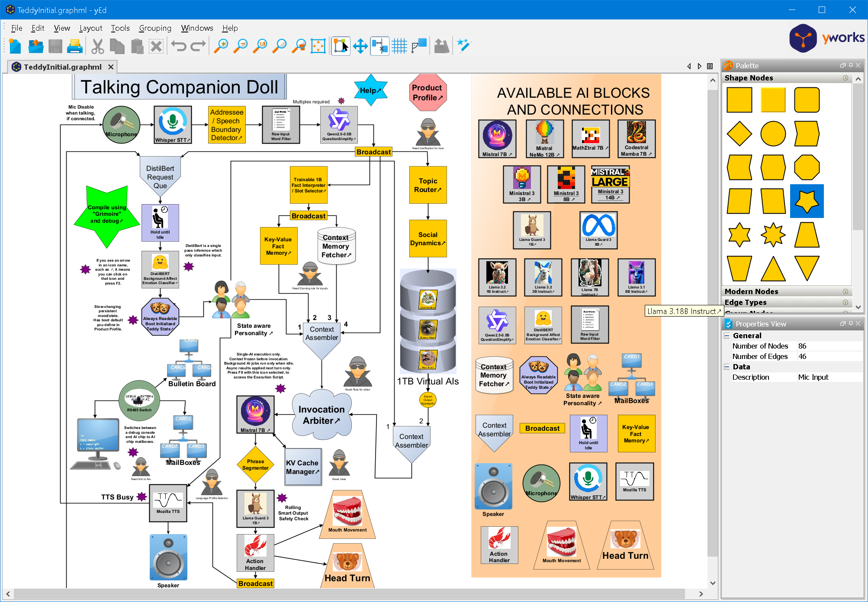
Task: Show the previous document tab using left arrow
Action: tap(689, 66)
